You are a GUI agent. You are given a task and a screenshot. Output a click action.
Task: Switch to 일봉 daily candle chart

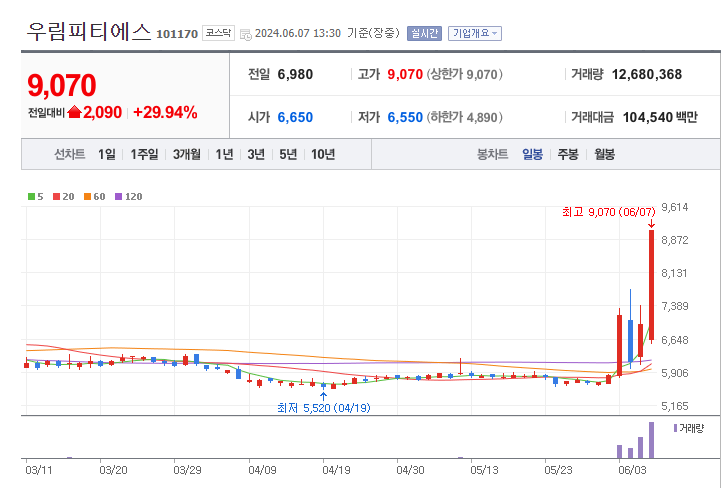pyautogui.click(x=532, y=154)
